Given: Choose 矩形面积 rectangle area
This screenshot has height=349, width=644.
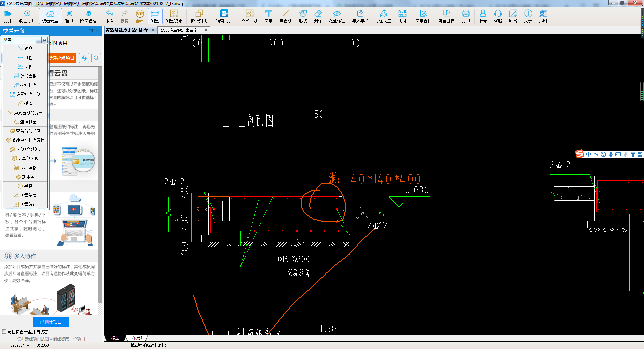Looking at the screenshot, I should [x=25, y=76].
